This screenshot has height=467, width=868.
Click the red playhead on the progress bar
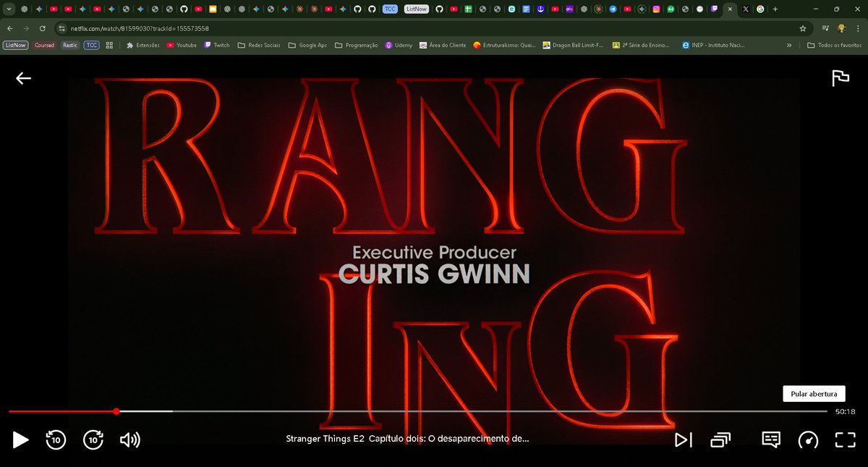pyautogui.click(x=116, y=411)
